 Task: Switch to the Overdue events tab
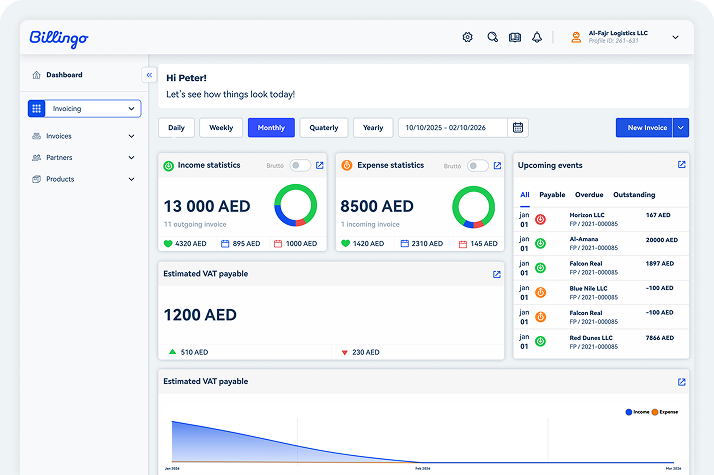click(589, 195)
